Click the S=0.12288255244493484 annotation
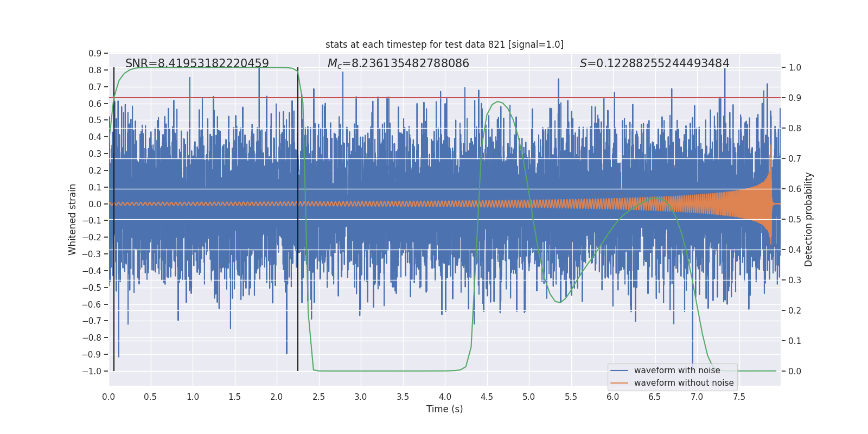The width and height of the screenshot is (868, 434). [654, 63]
